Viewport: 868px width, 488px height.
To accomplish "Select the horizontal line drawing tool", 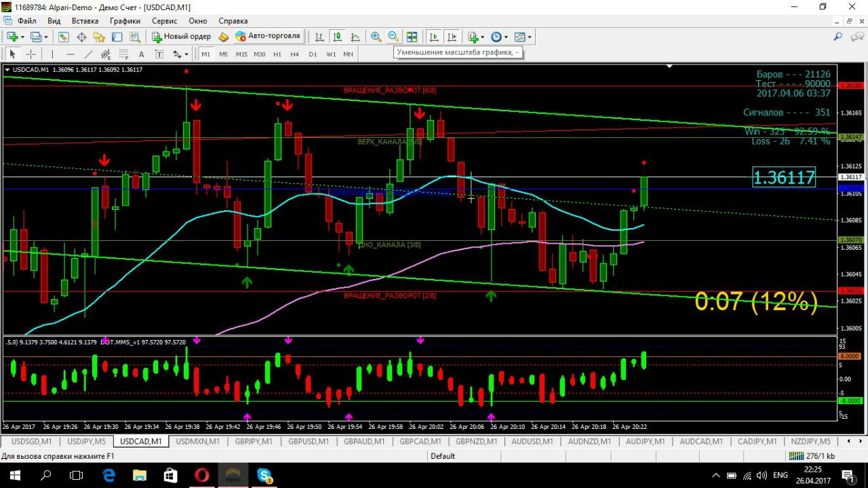I will 71,54.
